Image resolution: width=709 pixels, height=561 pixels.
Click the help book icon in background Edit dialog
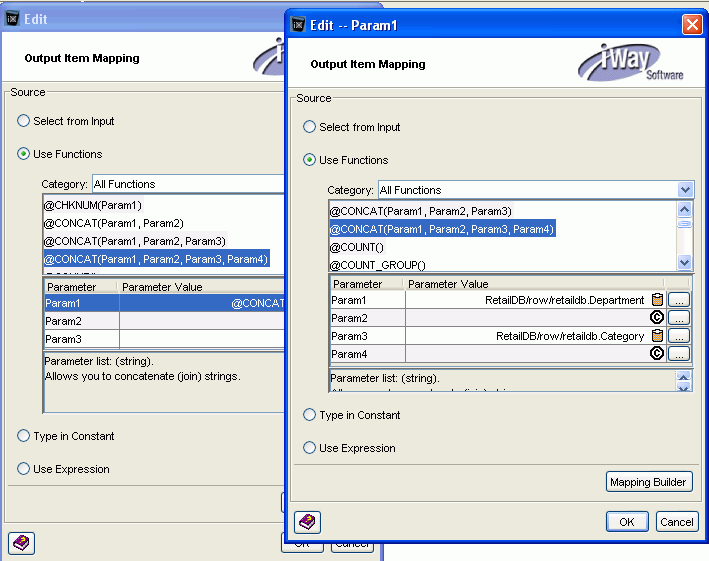click(x=22, y=543)
